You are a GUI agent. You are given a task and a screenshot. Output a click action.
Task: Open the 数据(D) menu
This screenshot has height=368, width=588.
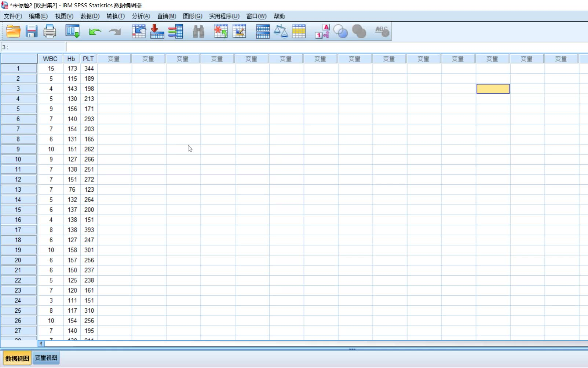[90, 16]
